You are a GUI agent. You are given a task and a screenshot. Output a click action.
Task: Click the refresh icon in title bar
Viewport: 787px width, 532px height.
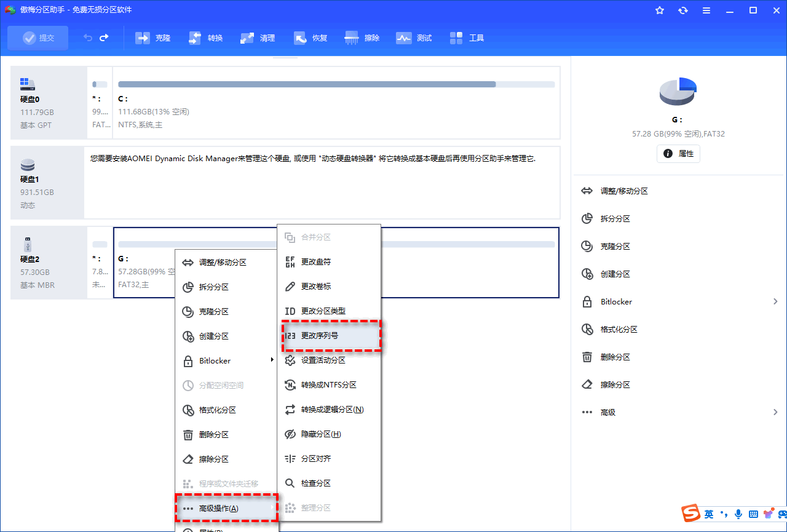683,10
